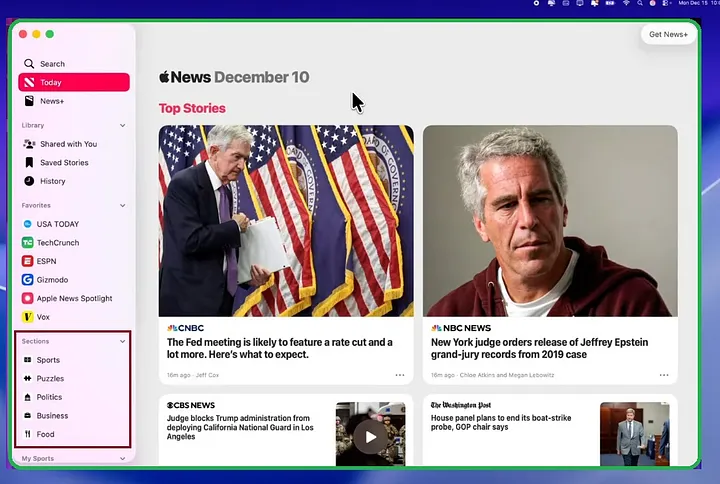Screen dimensions: 720x484
Task: Open the House panel boat-strike probe story
Action: (501, 422)
